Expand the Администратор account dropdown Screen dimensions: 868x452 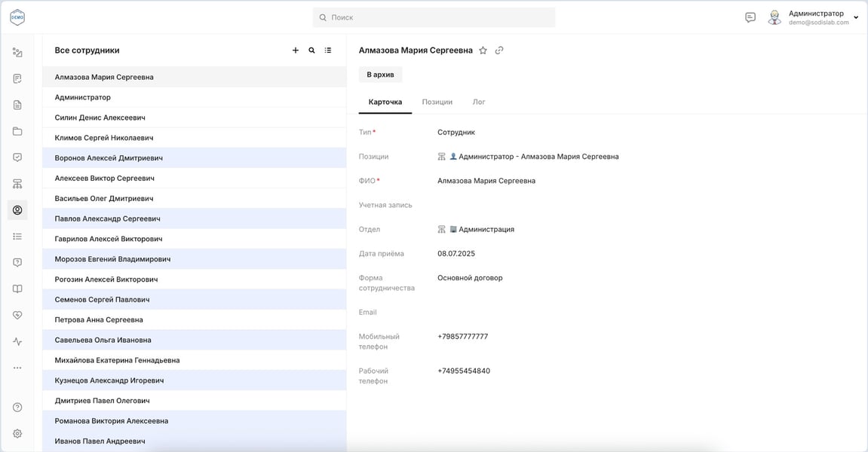pos(856,18)
